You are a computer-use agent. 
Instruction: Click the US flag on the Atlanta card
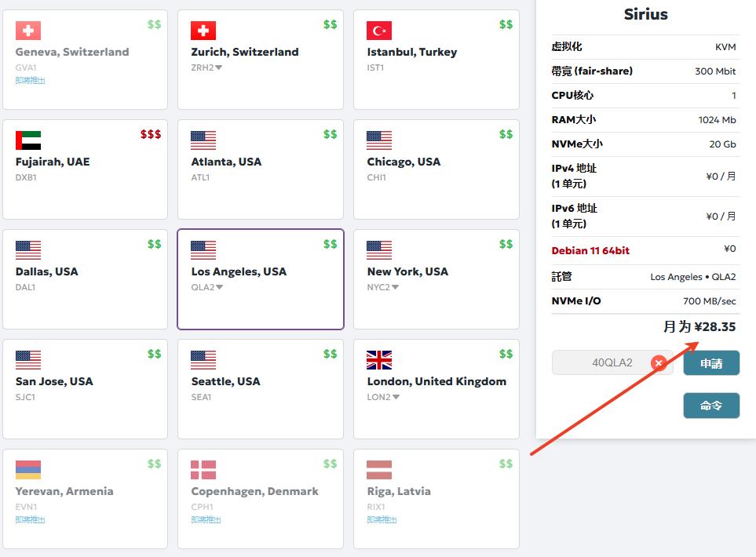pyautogui.click(x=203, y=140)
